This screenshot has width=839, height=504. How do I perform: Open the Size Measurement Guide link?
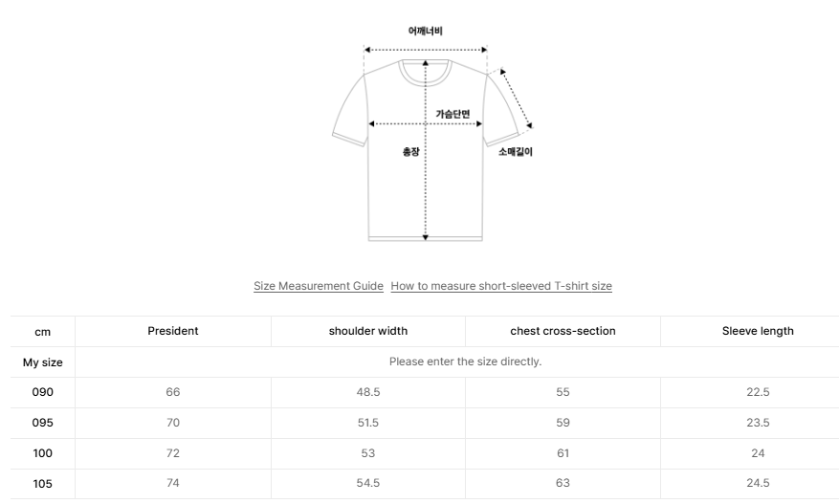pos(319,286)
